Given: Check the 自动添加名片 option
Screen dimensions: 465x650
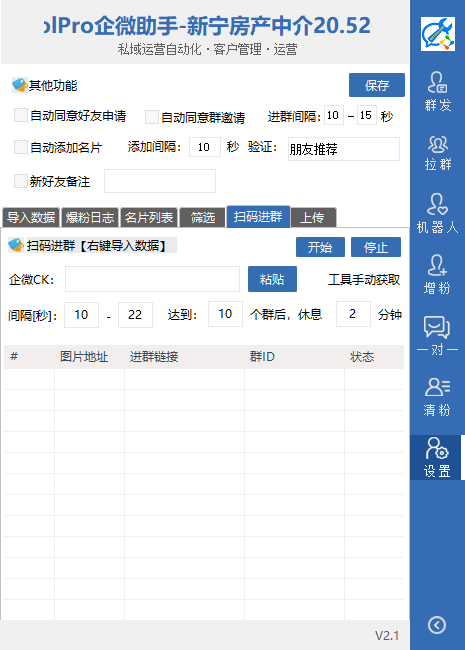Looking at the screenshot, I should tap(21, 147).
